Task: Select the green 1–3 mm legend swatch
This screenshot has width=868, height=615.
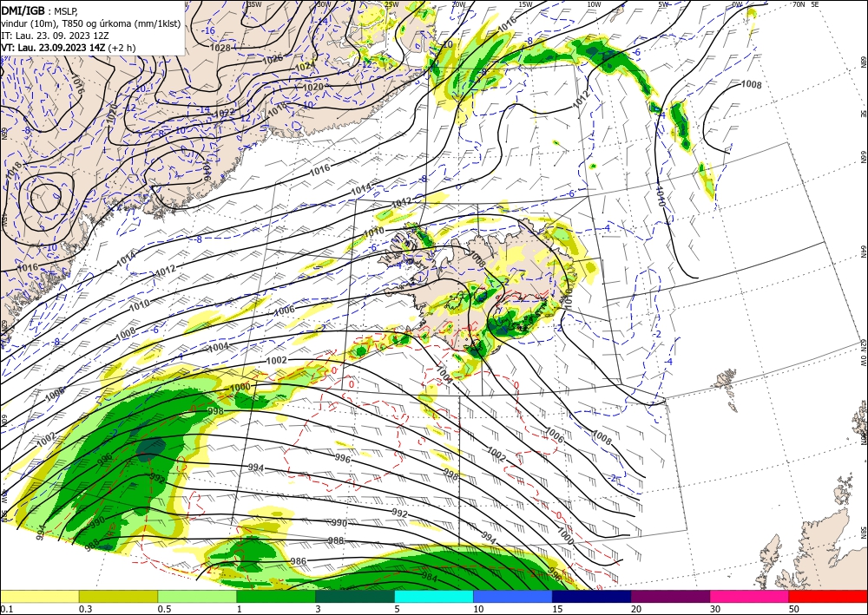Action: coord(276,596)
